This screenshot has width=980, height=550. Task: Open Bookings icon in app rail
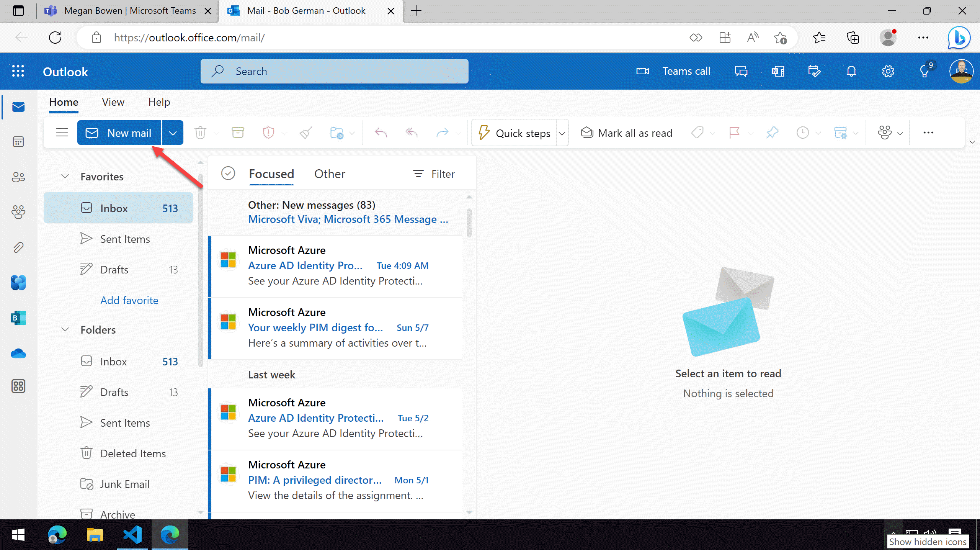click(x=18, y=318)
